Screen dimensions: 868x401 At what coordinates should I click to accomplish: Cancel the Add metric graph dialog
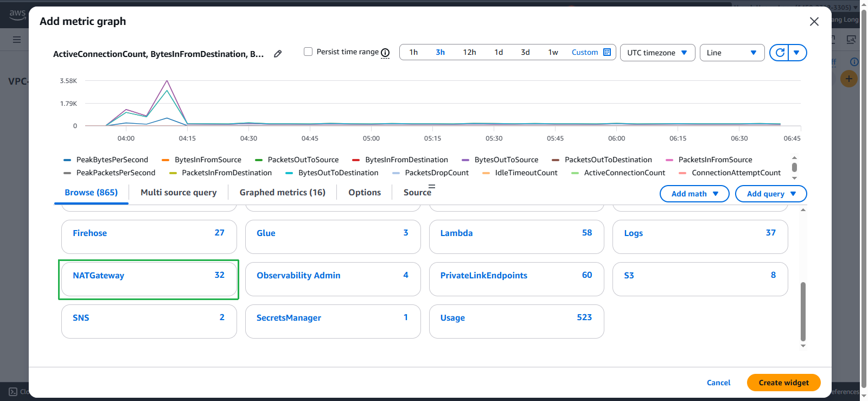click(x=719, y=383)
